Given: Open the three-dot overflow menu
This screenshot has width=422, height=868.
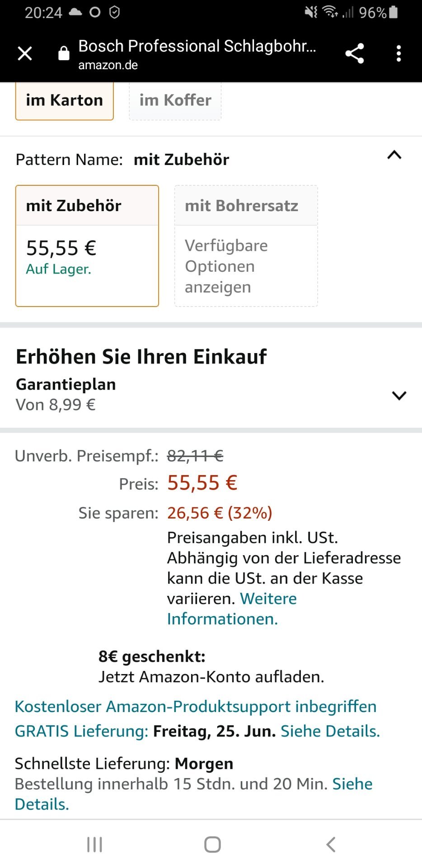Looking at the screenshot, I should coord(398,53).
